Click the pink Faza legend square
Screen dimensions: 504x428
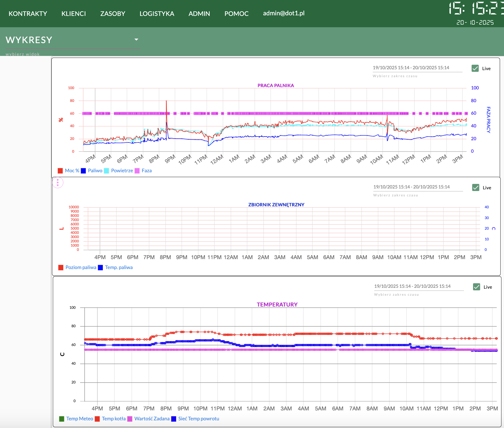point(137,171)
